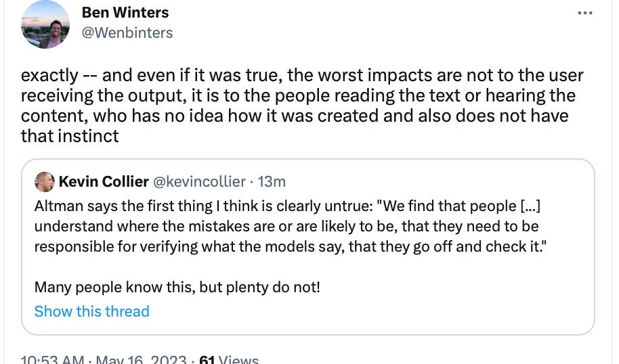Image resolution: width=619 pixels, height=364 pixels.
Task: Open the 61 Views count
Action: click(229, 360)
